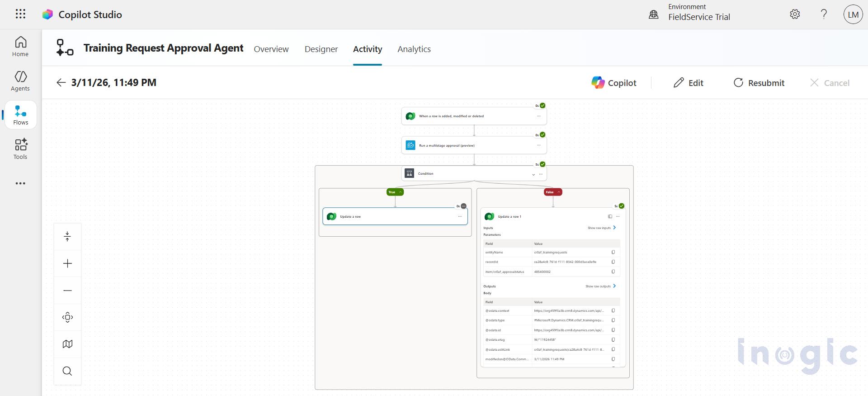This screenshot has height=396, width=868.
Task: Select the Condition action card
Action: point(474,173)
